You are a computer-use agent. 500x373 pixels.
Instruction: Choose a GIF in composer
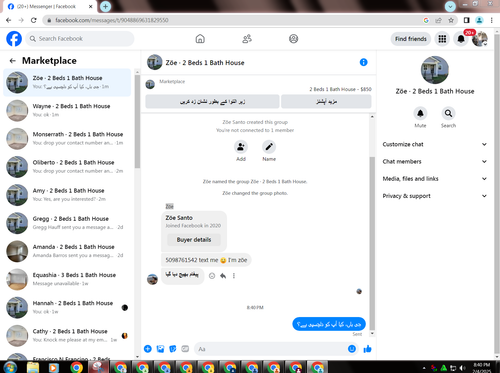[x=185, y=349]
